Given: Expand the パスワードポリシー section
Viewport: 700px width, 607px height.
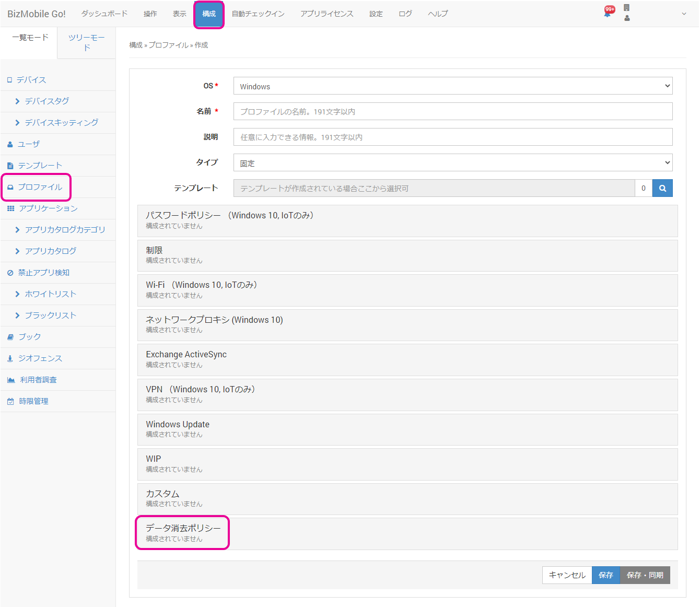Looking at the screenshot, I should pos(229,220).
